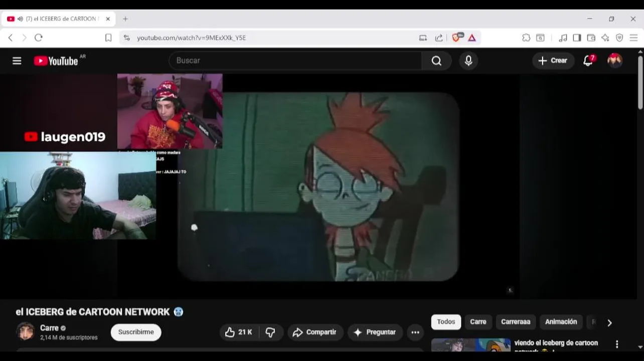644x361 pixels.
Task: Open suggested video viendo el iceberg thumbnail
Action: [471, 345]
